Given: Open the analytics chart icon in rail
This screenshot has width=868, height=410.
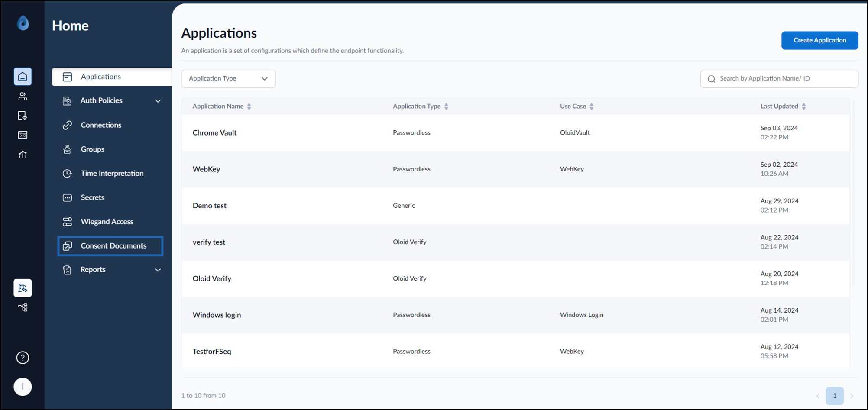Looking at the screenshot, I should click(x=23, y=154).
